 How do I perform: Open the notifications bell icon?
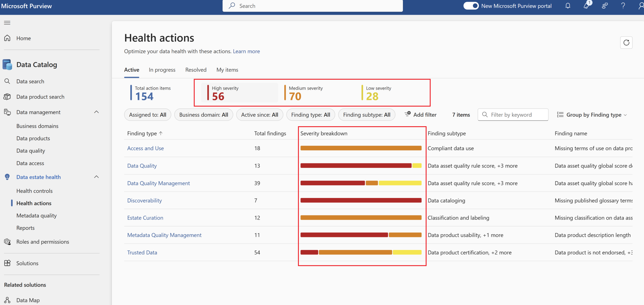click(568, 6)
